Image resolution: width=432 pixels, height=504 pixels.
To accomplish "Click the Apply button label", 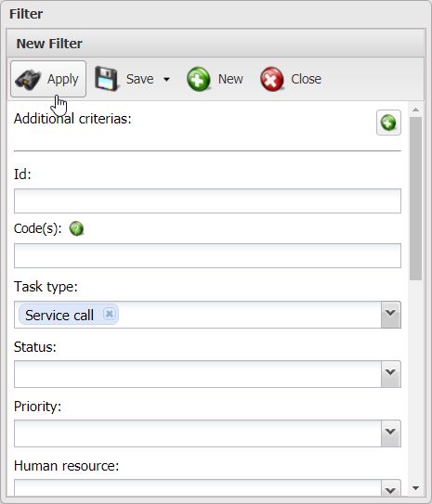I will pyautogui.click(x=63, y=80).
